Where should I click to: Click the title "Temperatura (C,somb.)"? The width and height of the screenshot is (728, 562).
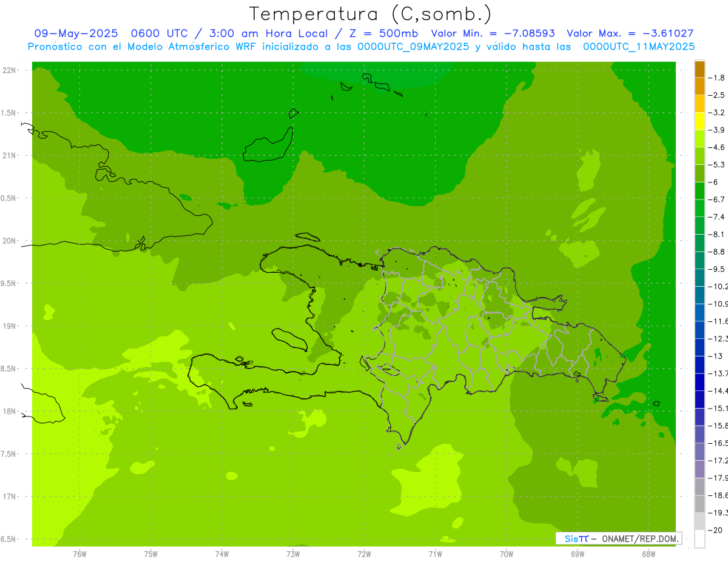371,15
